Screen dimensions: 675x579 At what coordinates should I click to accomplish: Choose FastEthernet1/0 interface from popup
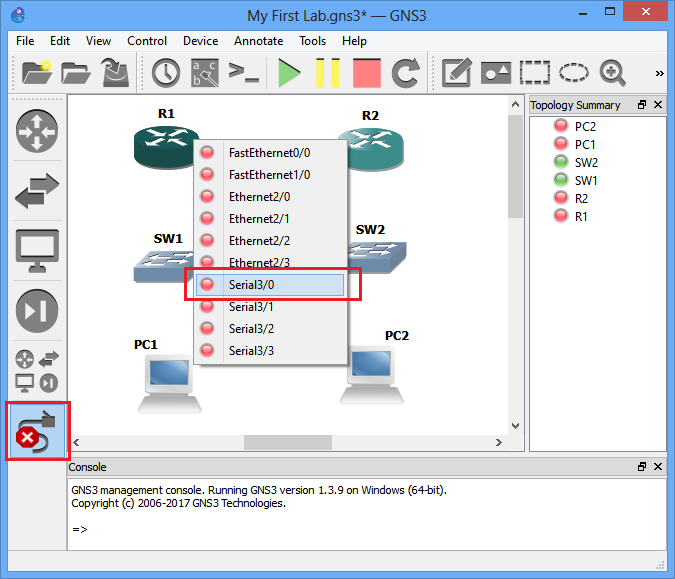[270, 175]
